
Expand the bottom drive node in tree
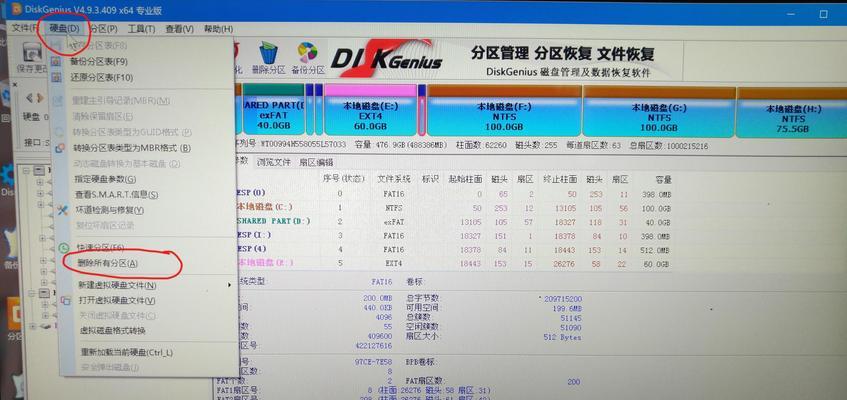pos(34,326)
